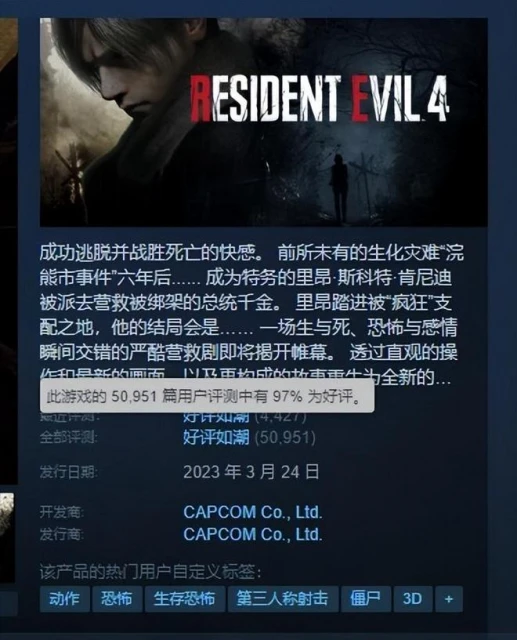This screenshot has width=517, height=640.
Task: Expand more tags with the plus button
Action: (449, 599)
